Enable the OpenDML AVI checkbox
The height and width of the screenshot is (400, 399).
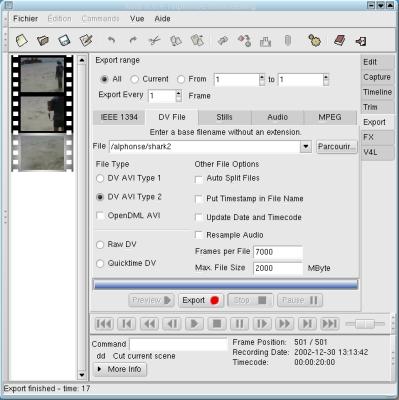(x=100, y=216)
